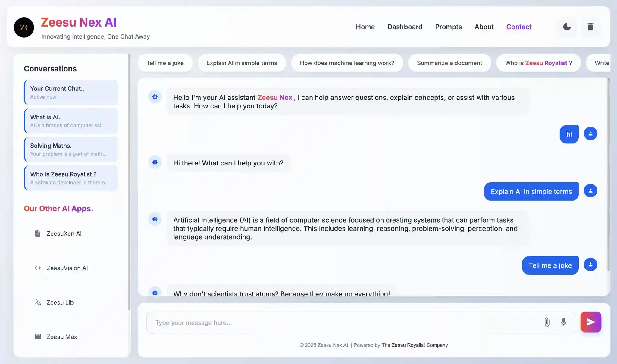Select 'Explain AI in simple terms' prompt chip
This screenshot has width=617, height=364.
point(242,63)
